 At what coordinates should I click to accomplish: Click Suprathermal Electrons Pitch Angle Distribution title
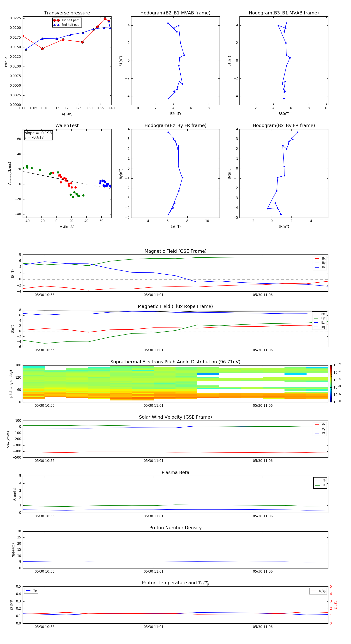pyautogui.click(x=175, y=362)
